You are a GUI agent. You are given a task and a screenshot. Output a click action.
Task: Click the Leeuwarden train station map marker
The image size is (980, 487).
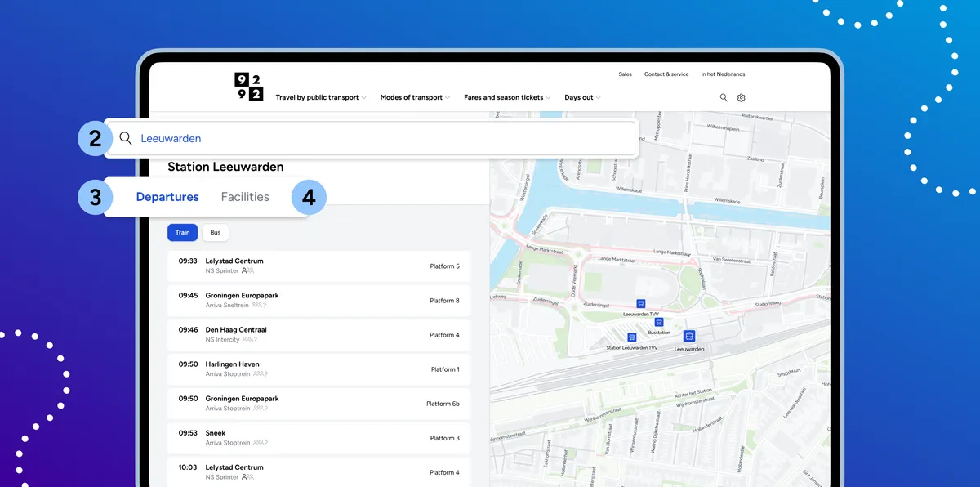689,336
